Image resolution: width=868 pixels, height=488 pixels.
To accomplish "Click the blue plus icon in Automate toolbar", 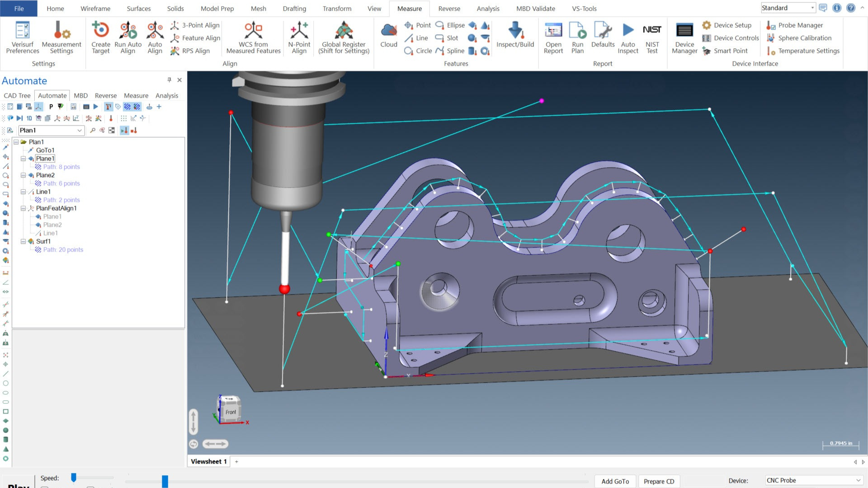I will point(159,107).
